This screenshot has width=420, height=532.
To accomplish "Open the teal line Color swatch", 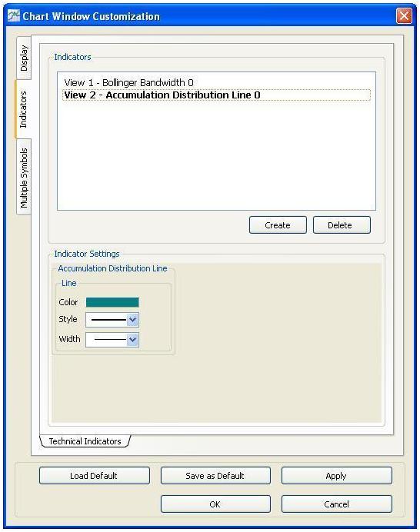I will pyautogui.click(x=112, y=302).
